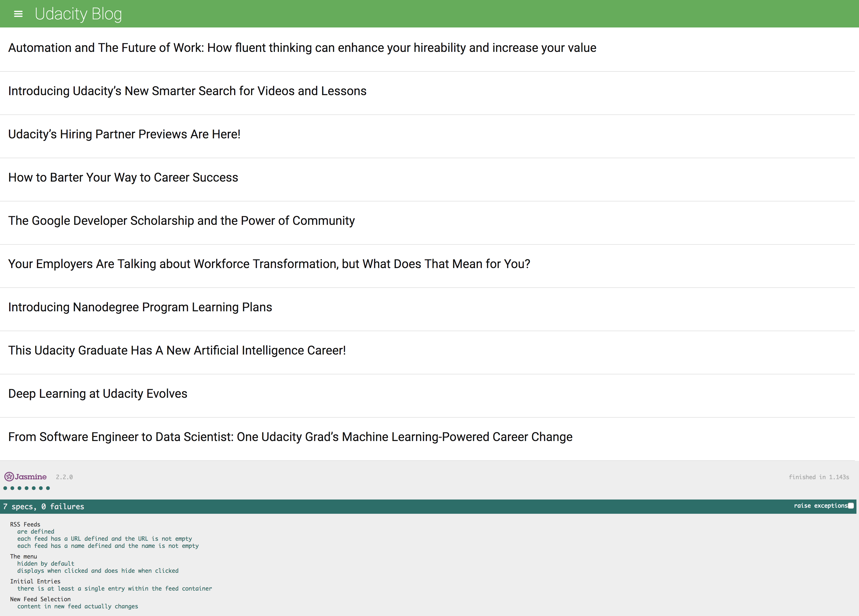
Task: Click the 'raise exceptions' label
Action: [x=821, y=506]
